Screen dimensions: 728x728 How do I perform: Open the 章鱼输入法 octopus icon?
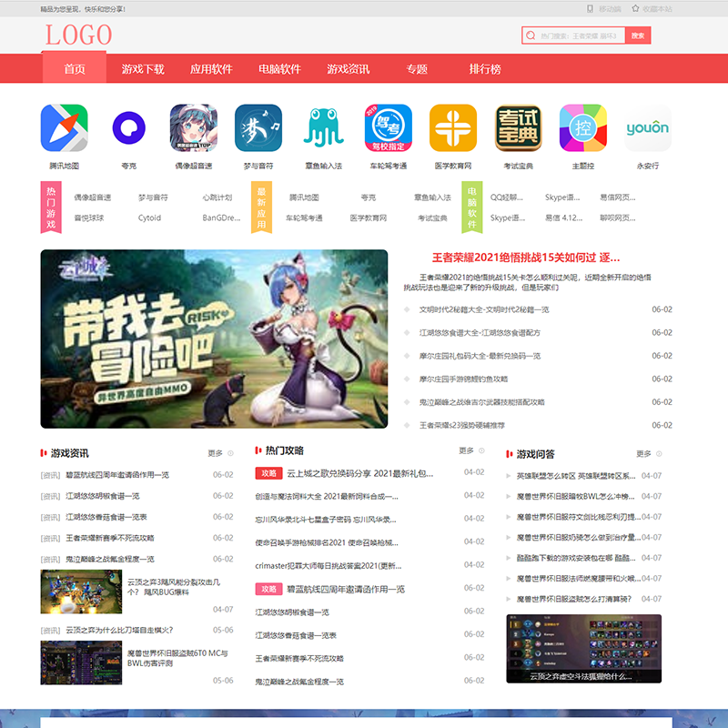[324, 128]
